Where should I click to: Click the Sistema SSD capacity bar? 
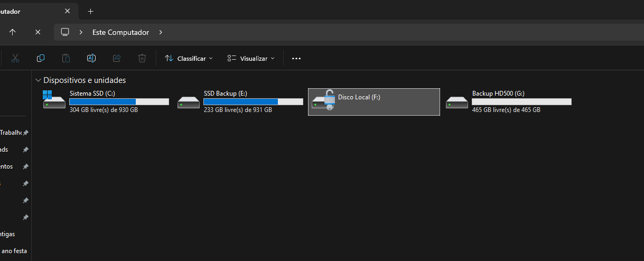click(119, 101)
